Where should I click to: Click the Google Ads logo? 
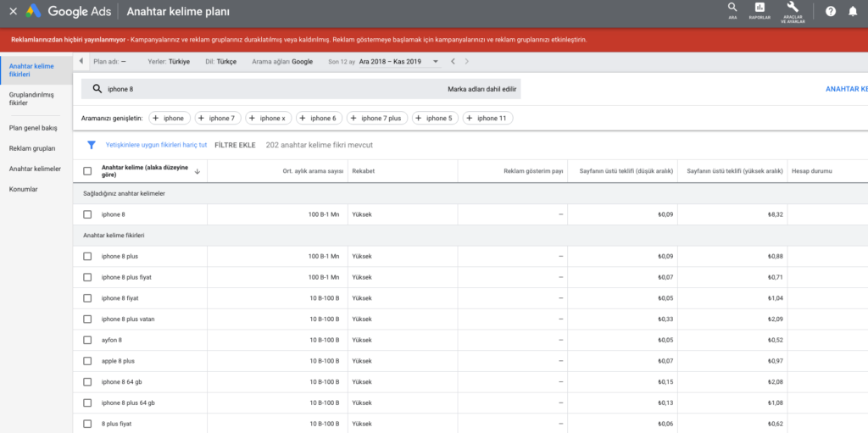(x=69, y=11)
